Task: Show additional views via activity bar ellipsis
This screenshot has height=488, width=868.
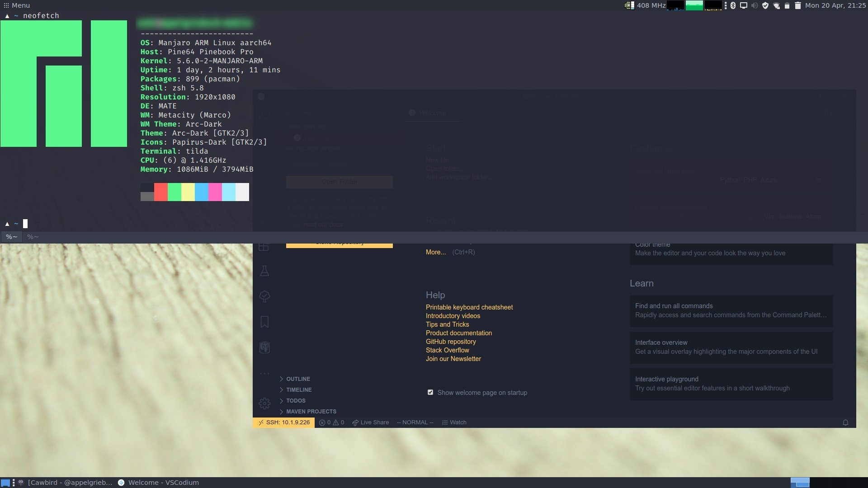Action: pyautogui.click(x=264, y=373)
